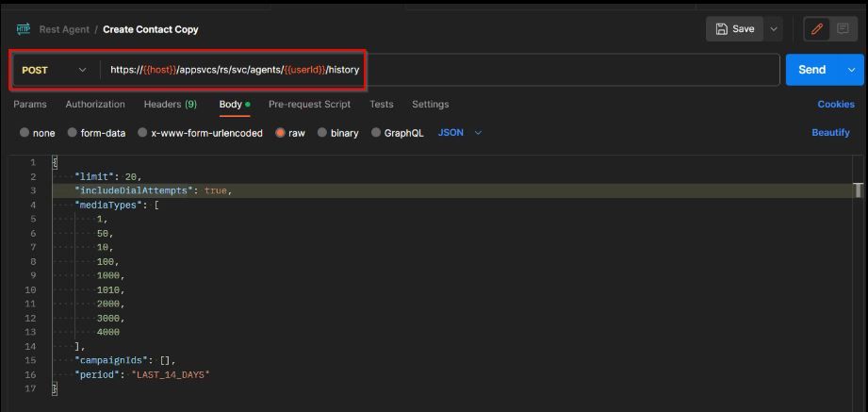This screenshot has width=868, height=412.
Task: Click line number 17 in the gutter
Action: pyautogui.click(x=30, y=388)
